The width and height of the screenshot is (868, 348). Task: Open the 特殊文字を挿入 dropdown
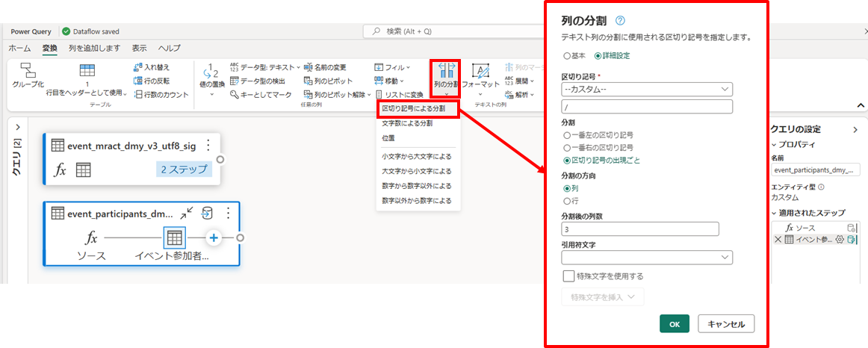(x=603, y=297)
